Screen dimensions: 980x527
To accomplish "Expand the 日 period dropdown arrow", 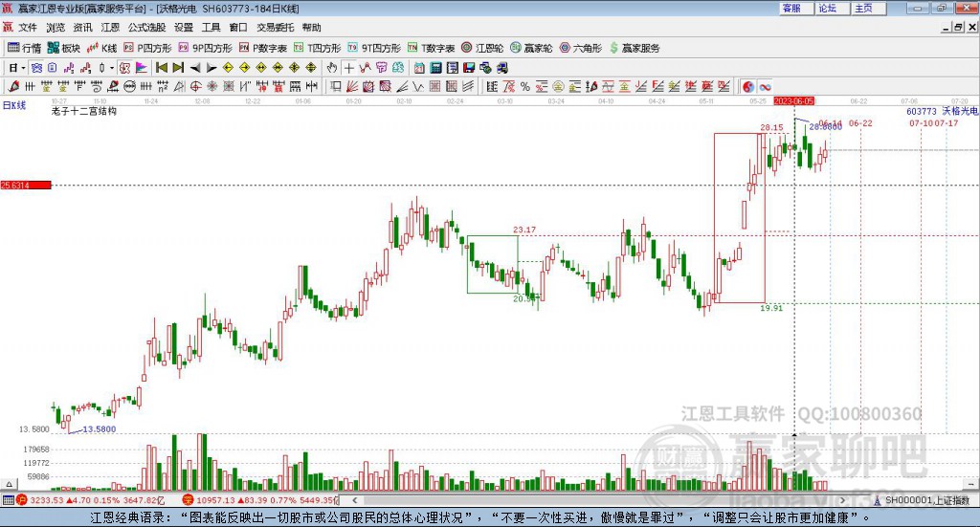I will click(23, 68).
